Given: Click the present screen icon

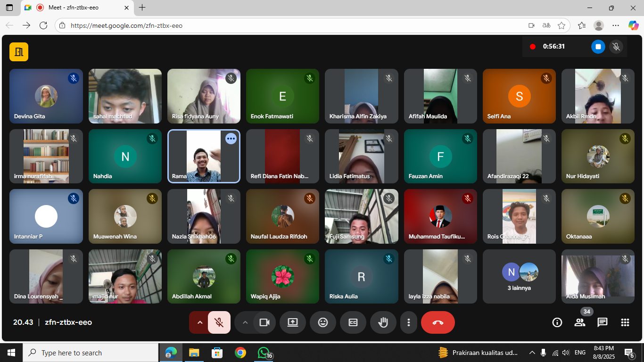Looking at the screenshot, I should tap(293, 322).
